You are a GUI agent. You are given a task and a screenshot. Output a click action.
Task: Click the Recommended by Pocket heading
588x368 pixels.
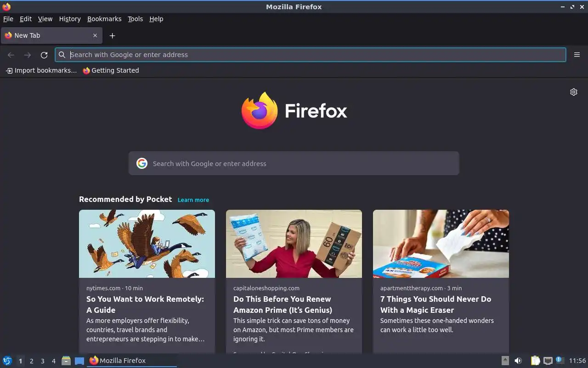tap(125, 199)
